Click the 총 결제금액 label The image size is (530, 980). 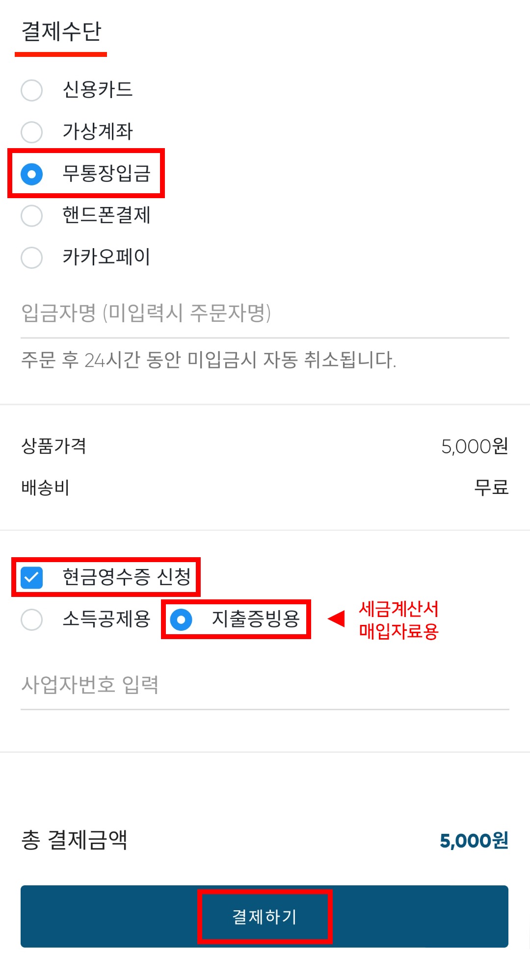74,840
